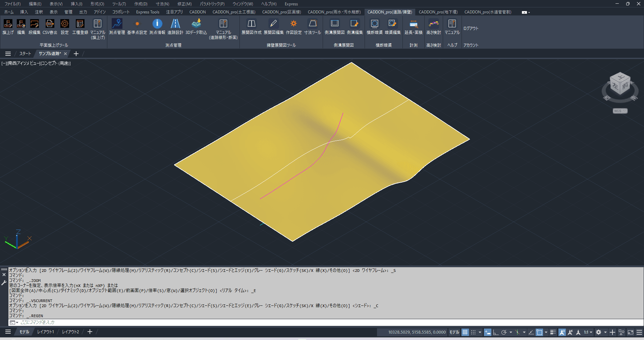644x340 pixels.
Task: Expand [-] viewport controls menu
Action: click(4, 63)
